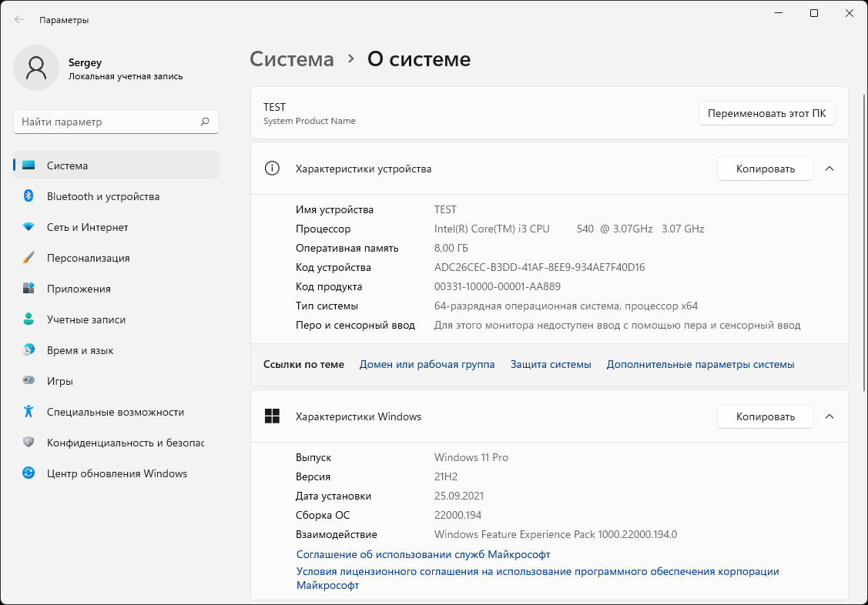Viewport: 868px width, 605px height.
Task: Click the Время и язык clock icon
Action: tap(28, 350)
